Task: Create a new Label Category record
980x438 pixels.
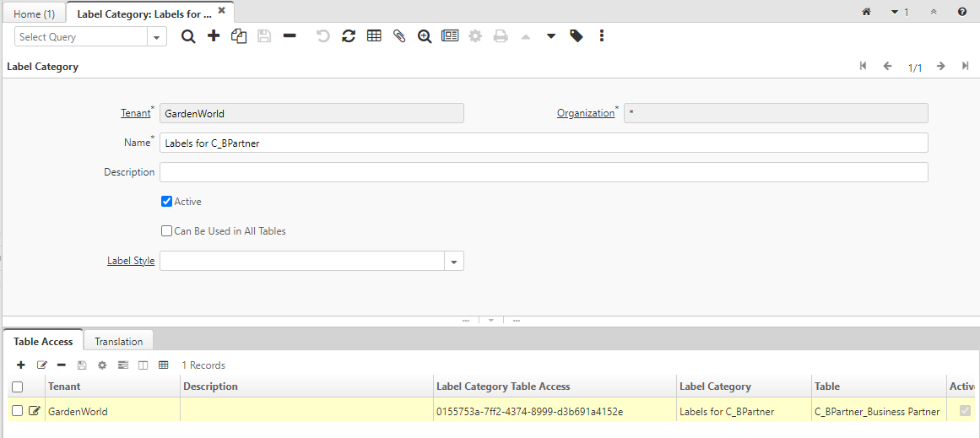Action: coord(214,36)
